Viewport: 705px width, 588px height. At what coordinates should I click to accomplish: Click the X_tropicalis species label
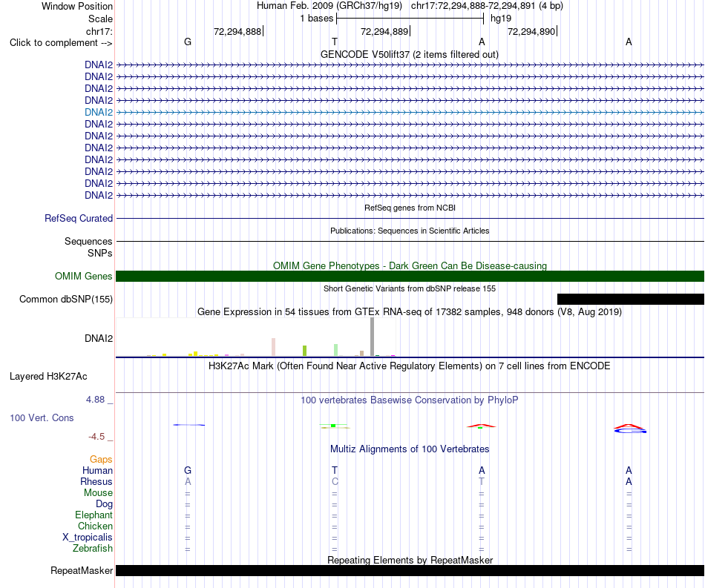(88, 538)
